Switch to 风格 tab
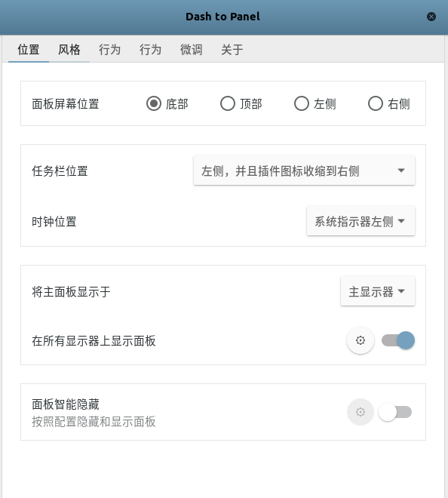This screenshot has width=448, height=498. (x=69, y=50)
